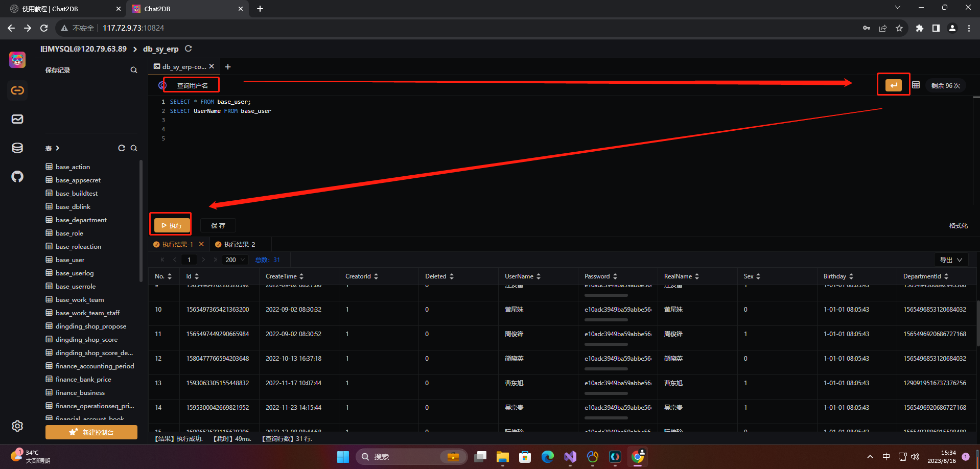The width and height of the screenshot is (980, 469).
Task: Open the GitHub icon in sidebar
Action: tap(17, 177)
